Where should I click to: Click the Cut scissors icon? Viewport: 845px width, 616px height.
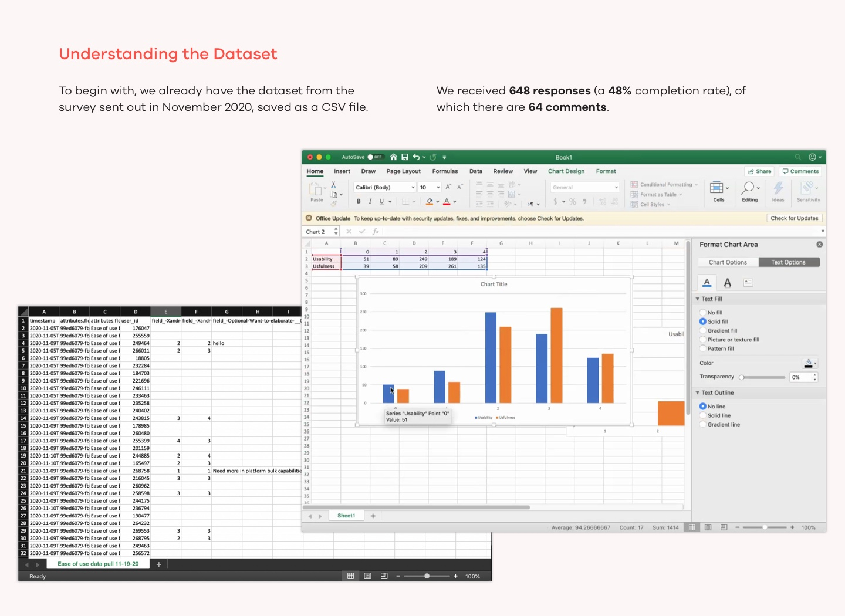click(333, 185)
